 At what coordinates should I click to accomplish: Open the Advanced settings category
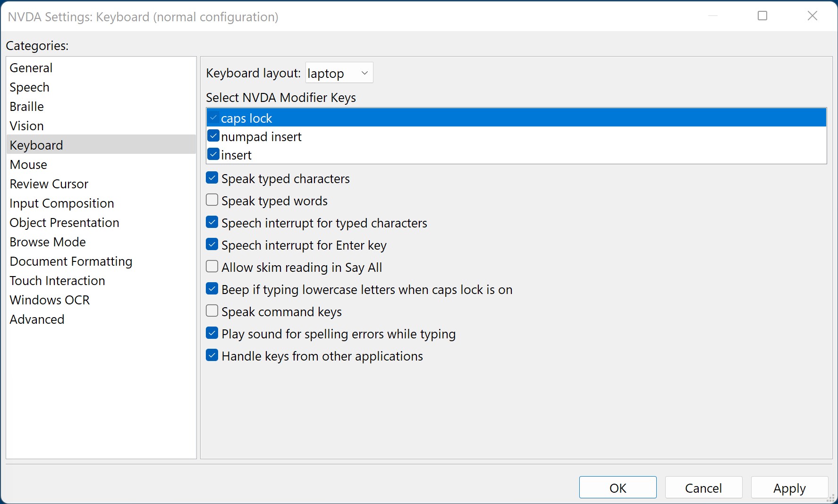pos(37,319)
